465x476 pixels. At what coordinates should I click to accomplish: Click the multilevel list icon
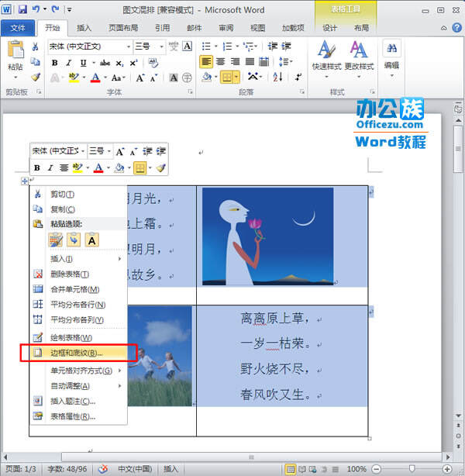pyautogui.click(x=249, y=47)
